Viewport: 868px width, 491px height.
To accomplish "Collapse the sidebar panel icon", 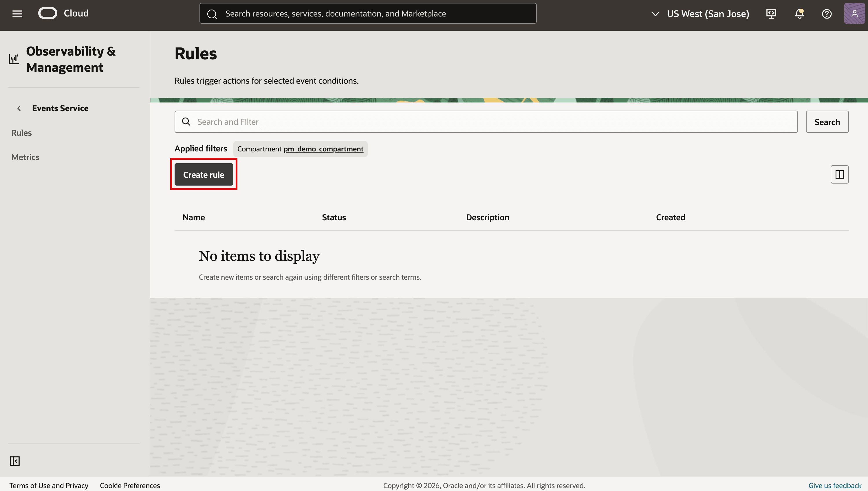I will point(14,461).
